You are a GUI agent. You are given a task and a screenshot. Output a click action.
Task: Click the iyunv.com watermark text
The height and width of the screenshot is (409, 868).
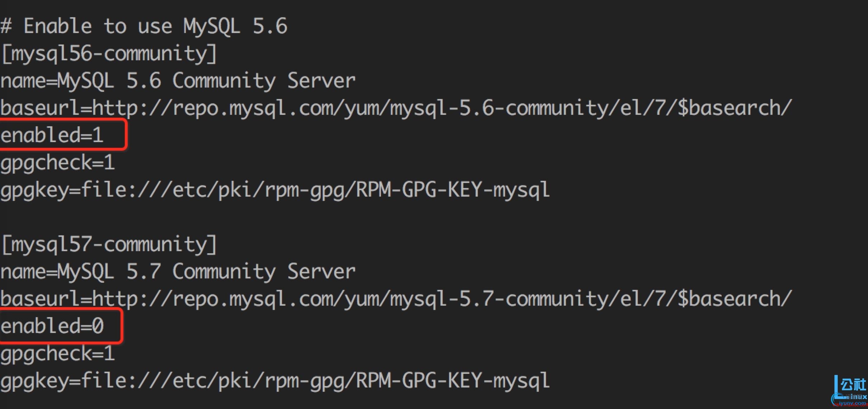pyautogui.click(x=852, y=403)
